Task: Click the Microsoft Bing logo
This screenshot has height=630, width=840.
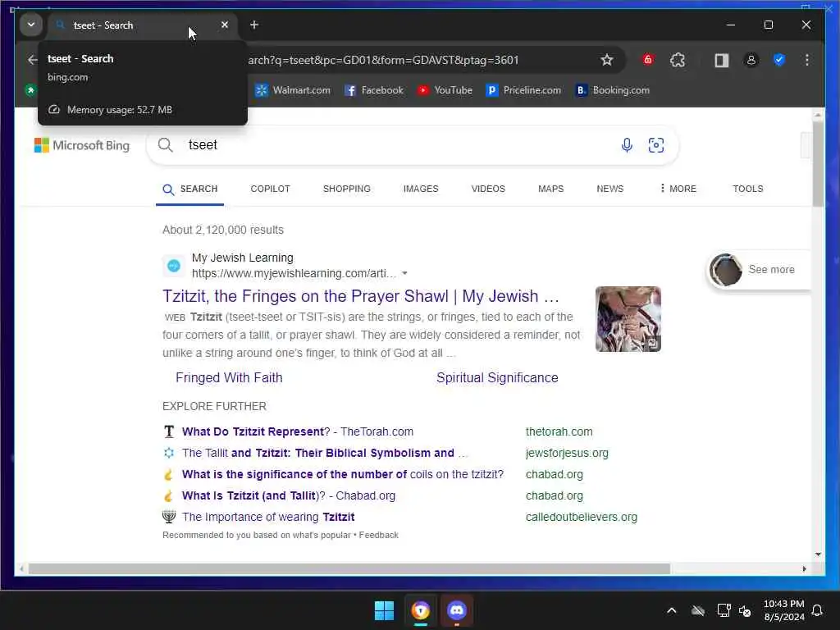Action: click(82, 145)
